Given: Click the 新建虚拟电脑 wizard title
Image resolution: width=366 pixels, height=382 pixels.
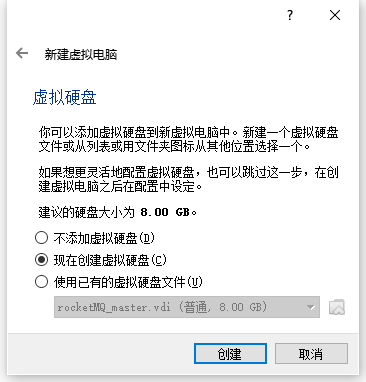Looking at the screenshot, I should pyautogui.click(x=81, y=54).
